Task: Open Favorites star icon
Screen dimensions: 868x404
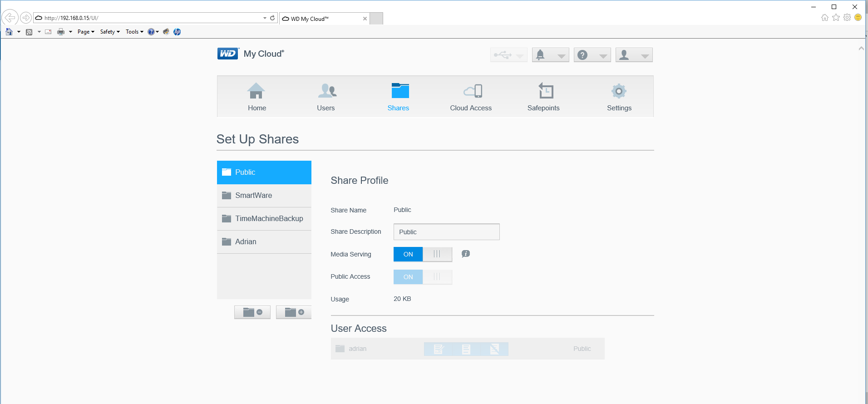Action: click(836, 18)
